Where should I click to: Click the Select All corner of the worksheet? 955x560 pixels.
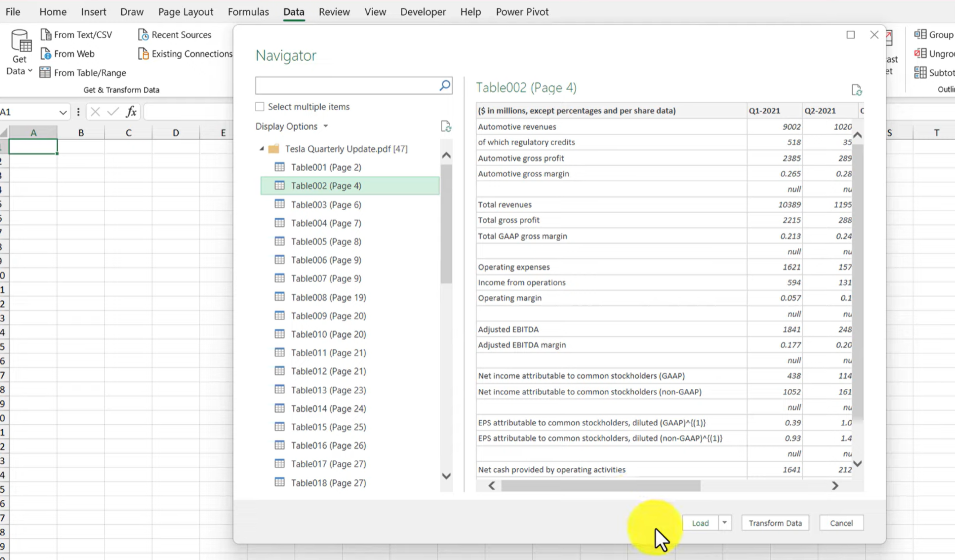[x=4, y=133]
